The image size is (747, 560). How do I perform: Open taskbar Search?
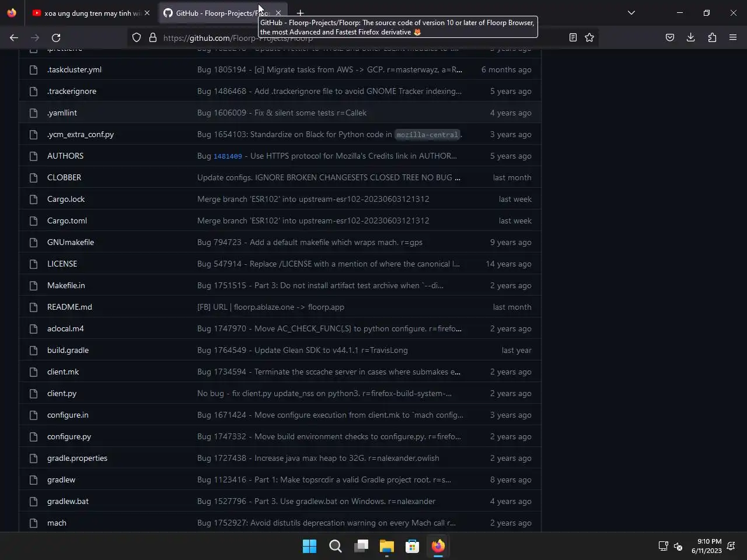point(335,546)
